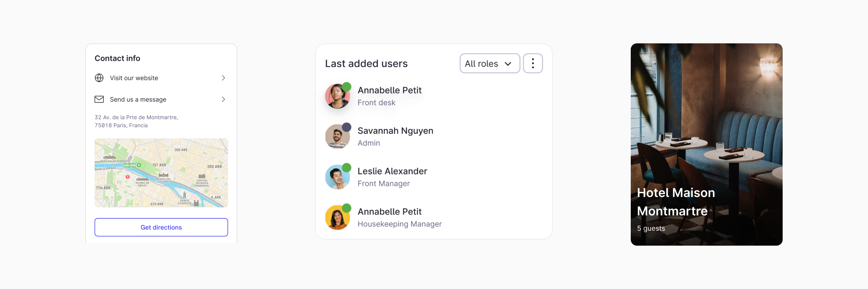This screenshot has height=289, width=868.
Task: Click Savannah Nguyen's dark offline status dot
Action: pos(346,127)
